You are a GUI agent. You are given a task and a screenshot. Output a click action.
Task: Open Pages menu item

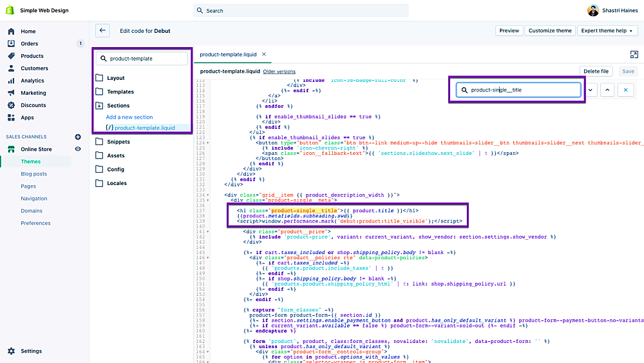coord(28,186)
